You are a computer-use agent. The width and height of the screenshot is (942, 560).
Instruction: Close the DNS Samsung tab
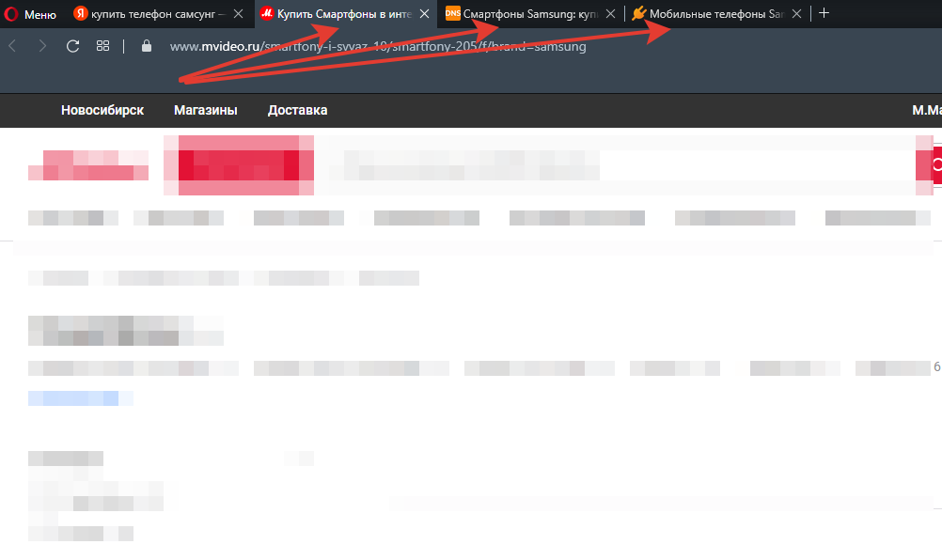click(610, 14)
